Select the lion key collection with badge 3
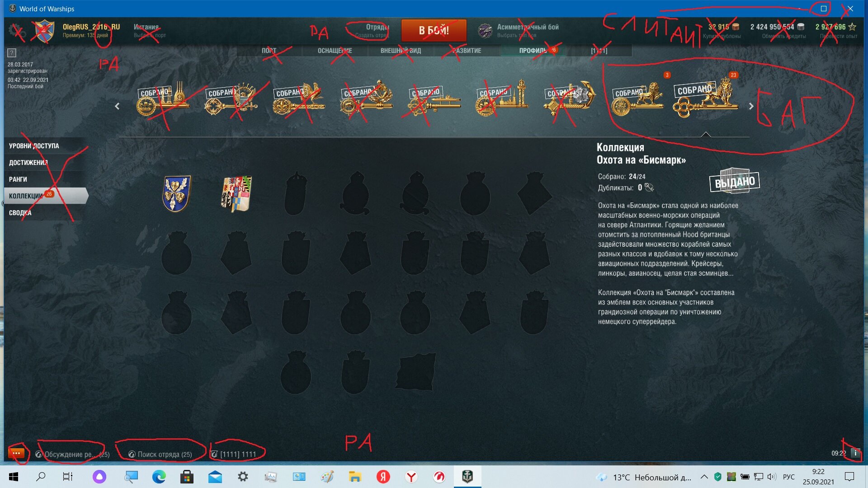Screen dimensions: 868x488 coord(638,99)
